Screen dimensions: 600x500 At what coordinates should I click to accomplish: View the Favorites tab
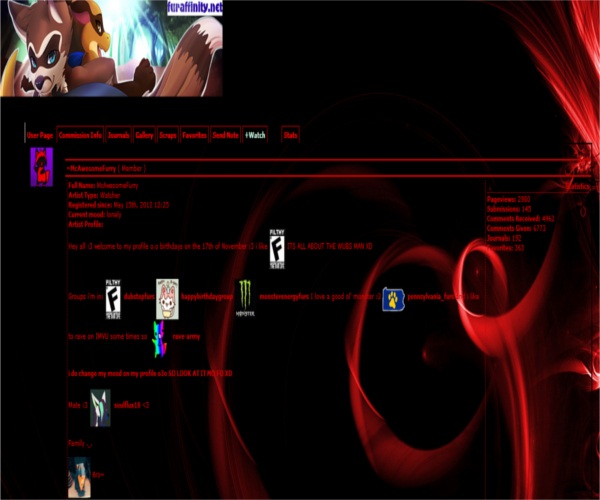tap(194, 135)
